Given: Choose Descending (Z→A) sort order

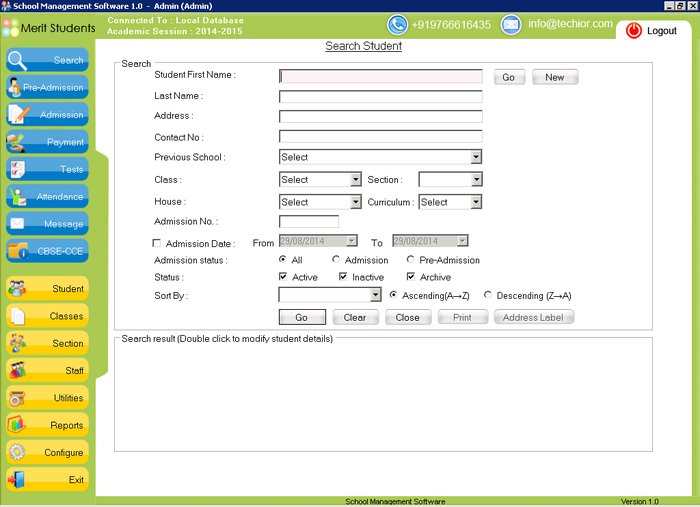Looking at the screenshot, I should (487, 295).
